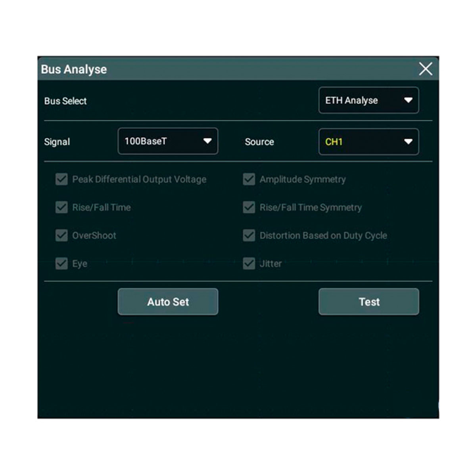Expand the 100BaseT signal dropdown
The height and width of the screenshot is (476, 476).
tap(167, 141)
